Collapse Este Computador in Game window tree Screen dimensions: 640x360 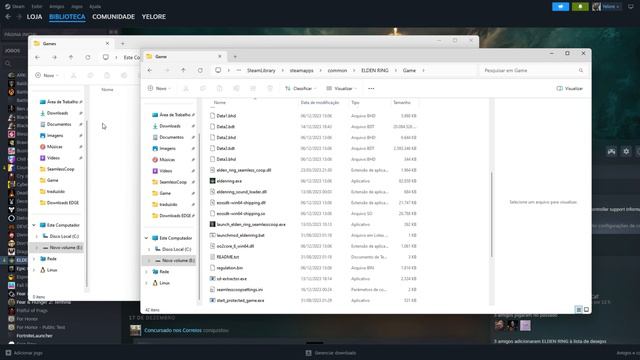pos(146,238)
